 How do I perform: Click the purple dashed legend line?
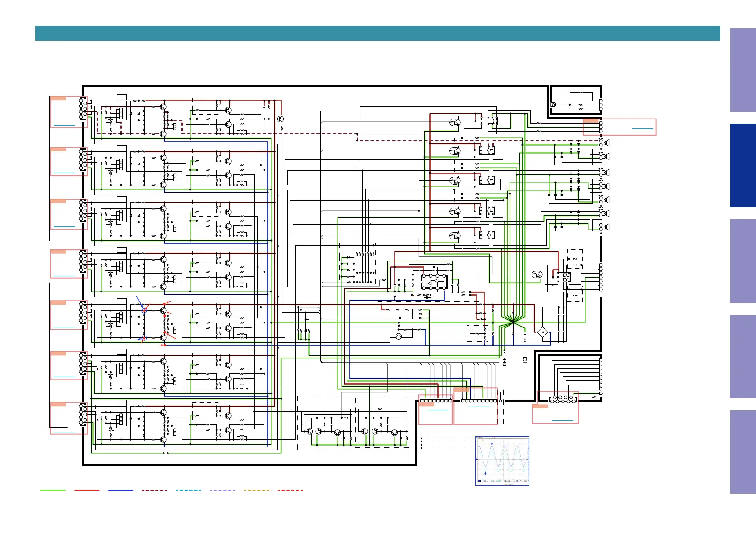pos(222,490)
